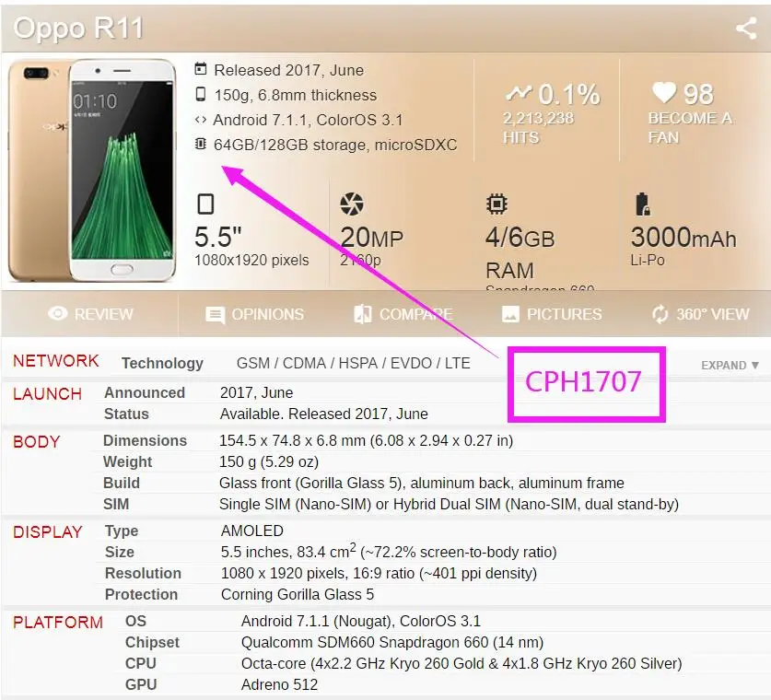This screenshot has width=771, height=700.
Task: Expand the Network section details
Action: [x=730, y=366]
